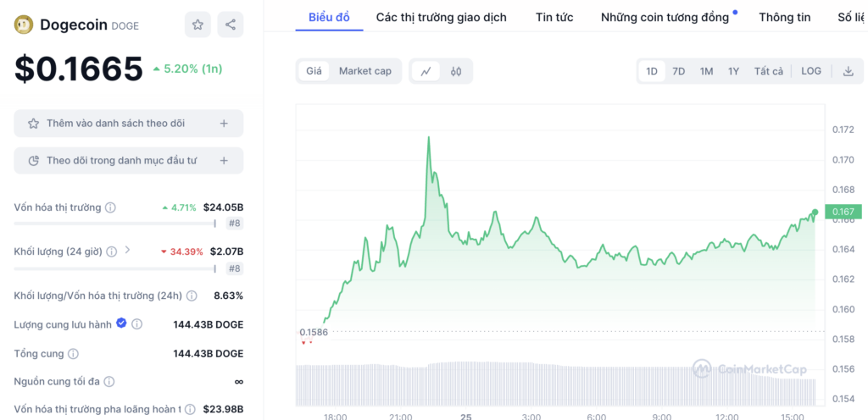Click the blue verified badge for circulating supply
The width and height of the screenshot is (868, 420).
121,323
